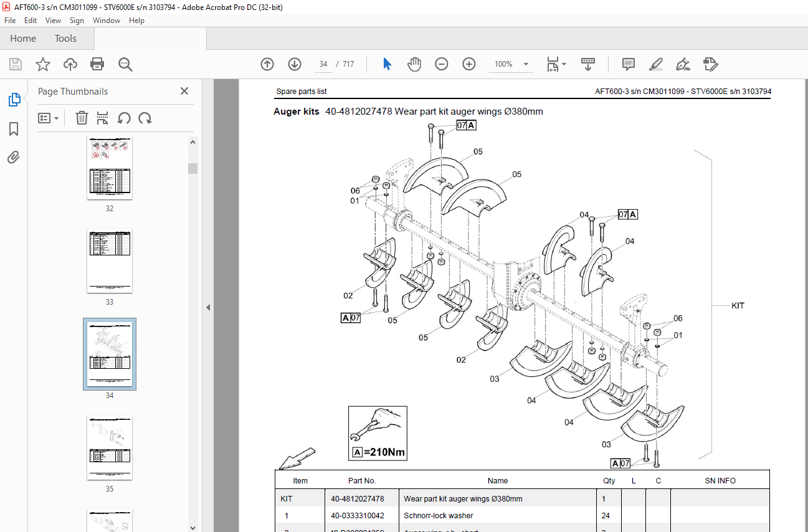The height and width of the screenshot is (532, 808).
Task: Select page 33 thumbnail
Action: [110, 261]
